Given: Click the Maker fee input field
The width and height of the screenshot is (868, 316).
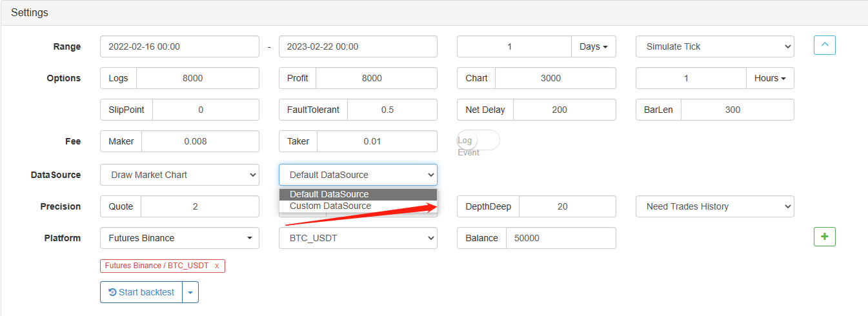Looking at the screenshot, I should tap(200, 141).
